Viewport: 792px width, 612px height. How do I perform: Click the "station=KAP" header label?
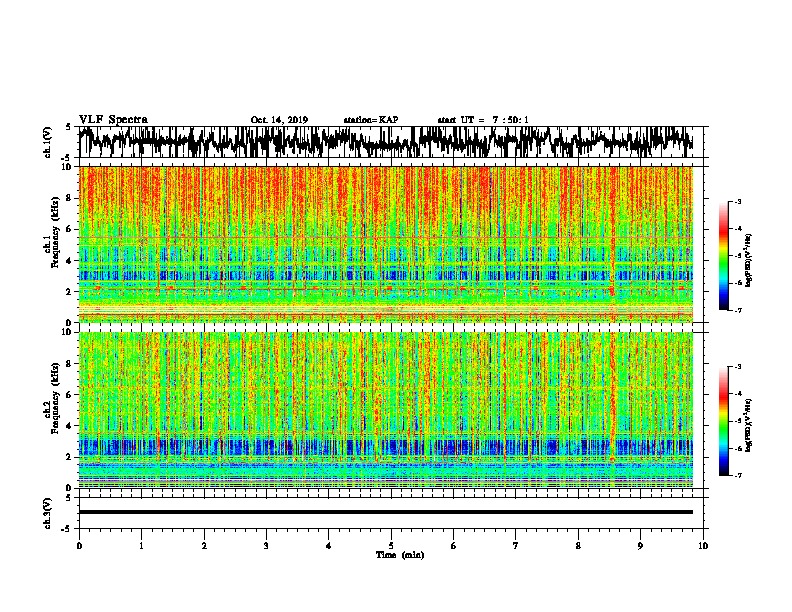pos(371,120)
